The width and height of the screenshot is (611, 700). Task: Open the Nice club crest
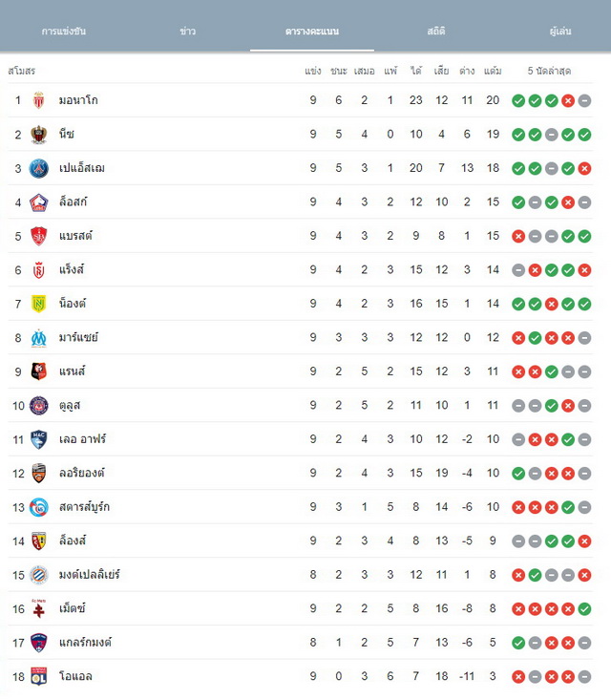(x=39, y=135)
